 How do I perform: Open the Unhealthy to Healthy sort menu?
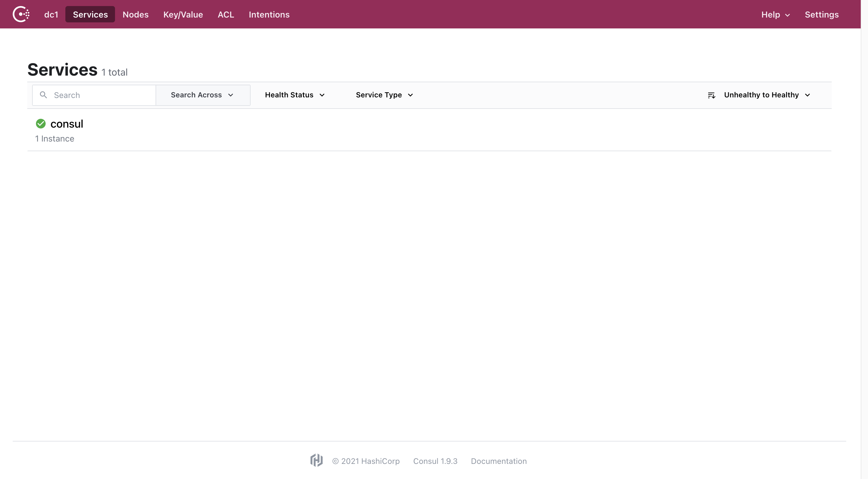(x=766, y=95)
